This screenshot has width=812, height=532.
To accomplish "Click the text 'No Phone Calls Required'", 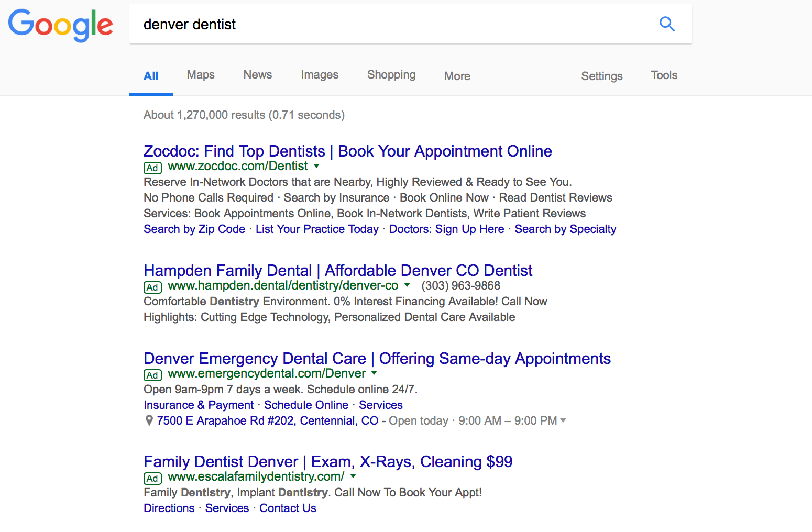I will tap(209, 198).
